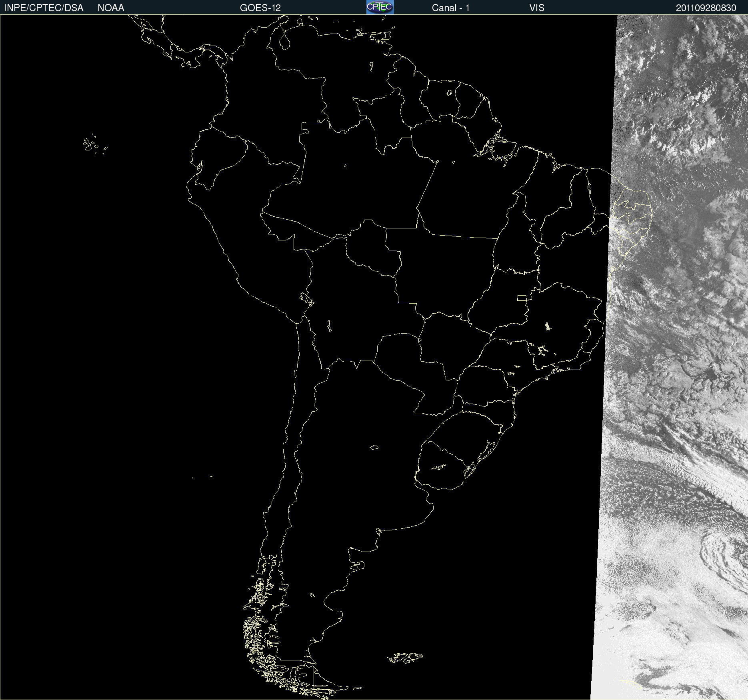
Task: Click the Lake Titicaca outline on map
Action: click(306, 299)
